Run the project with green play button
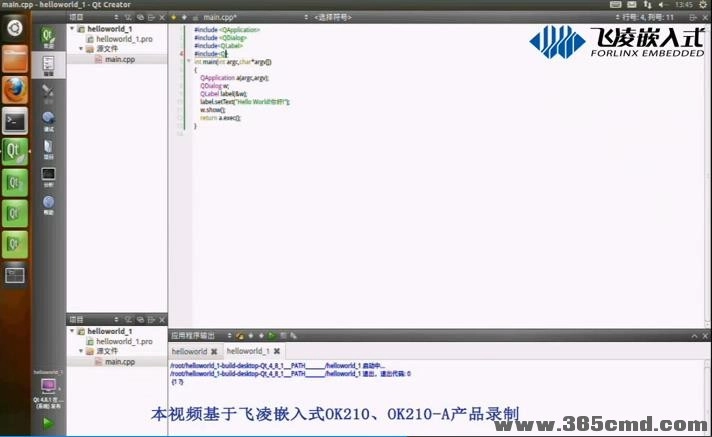The width and height of the screenshot is (712, 437). (x=48, y=423)
